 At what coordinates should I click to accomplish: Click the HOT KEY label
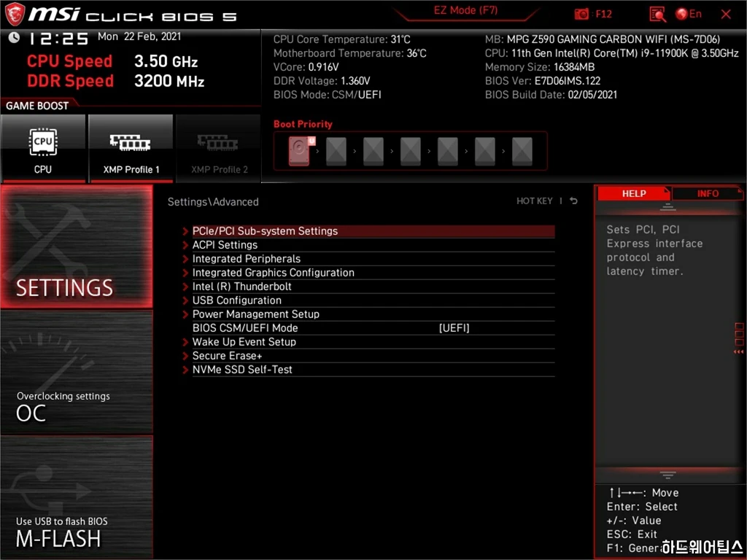tap(535, 201)
